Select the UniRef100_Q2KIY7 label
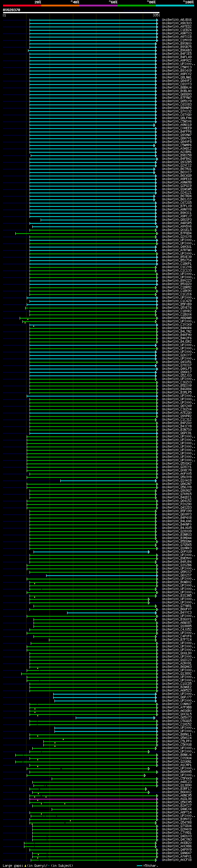 tap(177, 355)
